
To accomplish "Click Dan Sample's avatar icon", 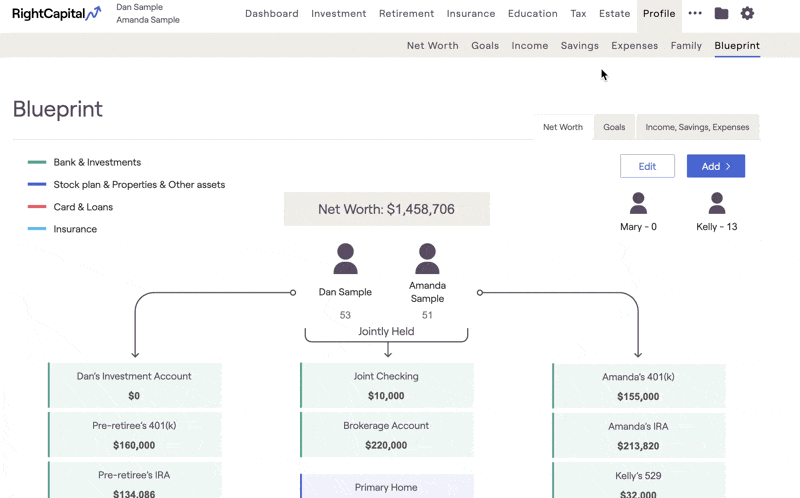I will click(x=345, y=259).
